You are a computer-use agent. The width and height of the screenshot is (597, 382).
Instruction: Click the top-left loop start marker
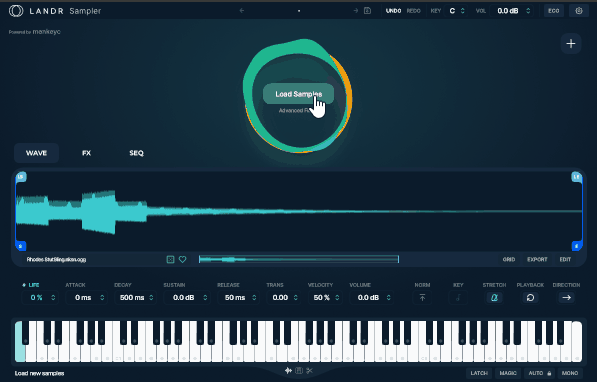(21, 177)
